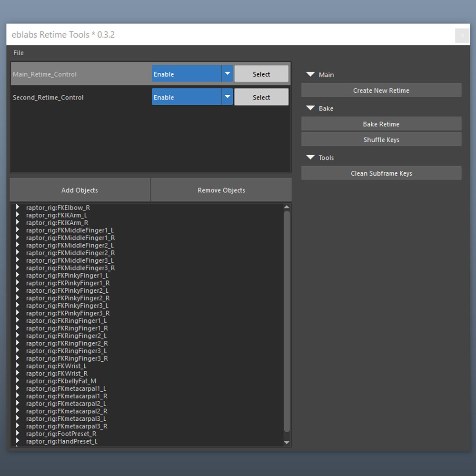Image resolution: width=476 pixels, height=476 pixels.
Task: Click the Bake Retime button
Action: (381, 124)
